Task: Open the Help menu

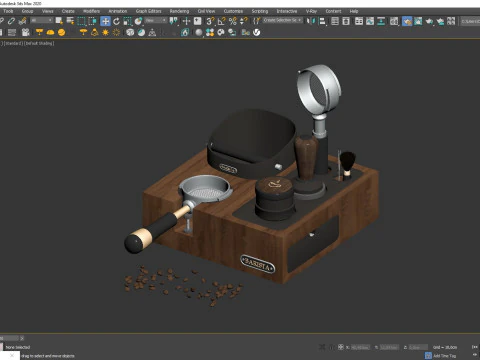Action: (354, 11)
